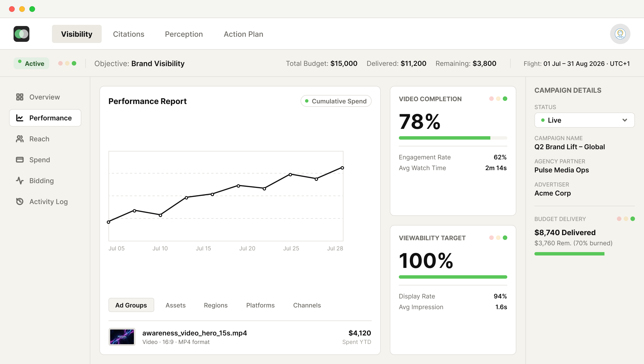The height and width of the screenshot is (364, 644).
Task: Click the Viewability Target progress bar
Action: click(x=453, y=277)
